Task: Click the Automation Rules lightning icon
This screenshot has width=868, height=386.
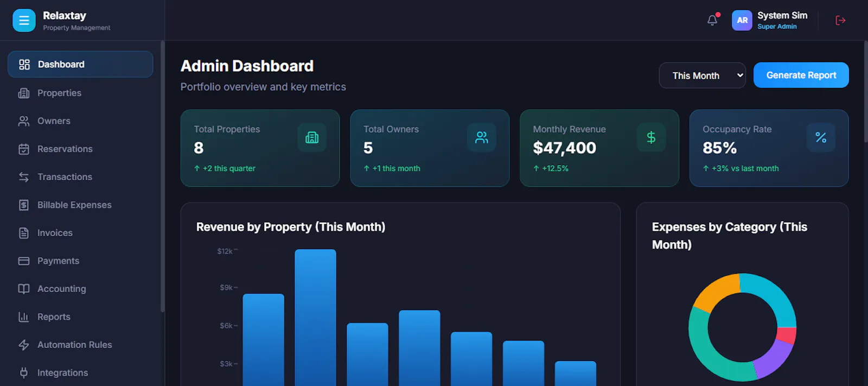Action: [24, 345]
